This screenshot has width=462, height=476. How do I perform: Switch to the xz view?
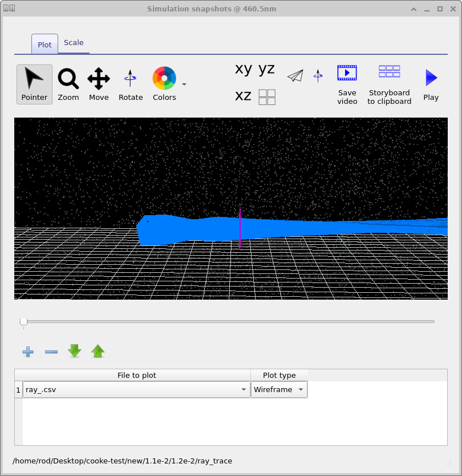(243, 96)
